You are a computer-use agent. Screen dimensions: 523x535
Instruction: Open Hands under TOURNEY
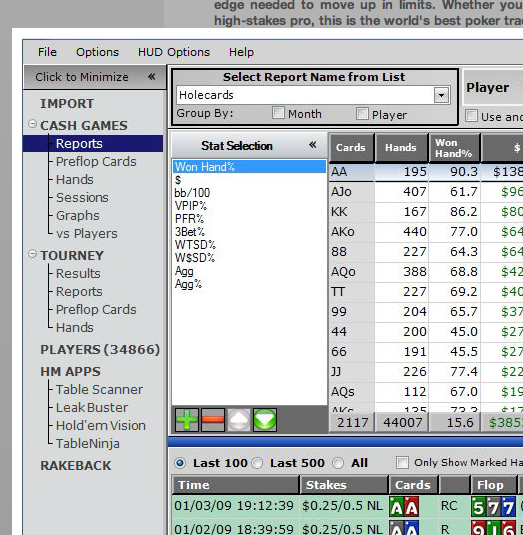point(74,328)
